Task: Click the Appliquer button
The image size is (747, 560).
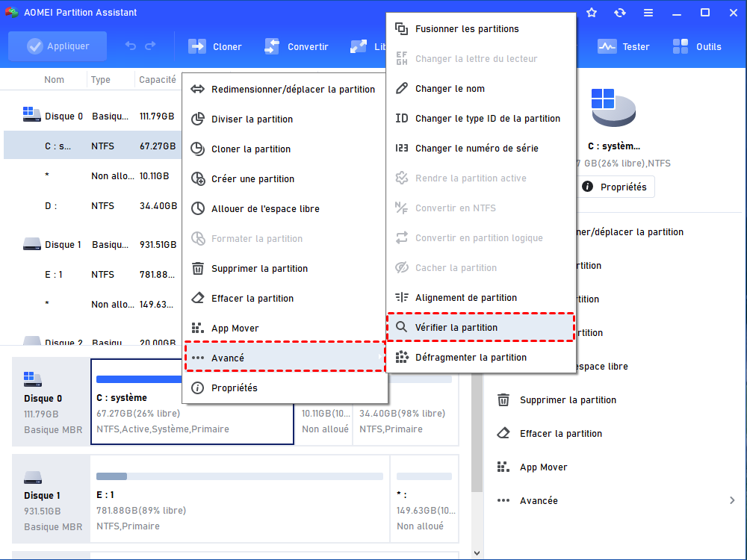Action: pyautogui.click(x=58, y=46)
